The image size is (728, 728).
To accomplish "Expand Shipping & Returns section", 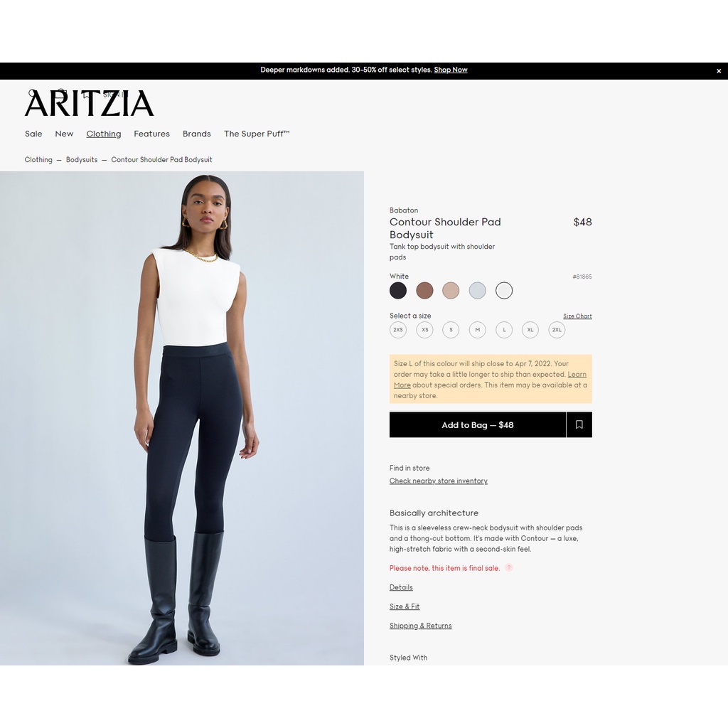I will click(421, 626).
